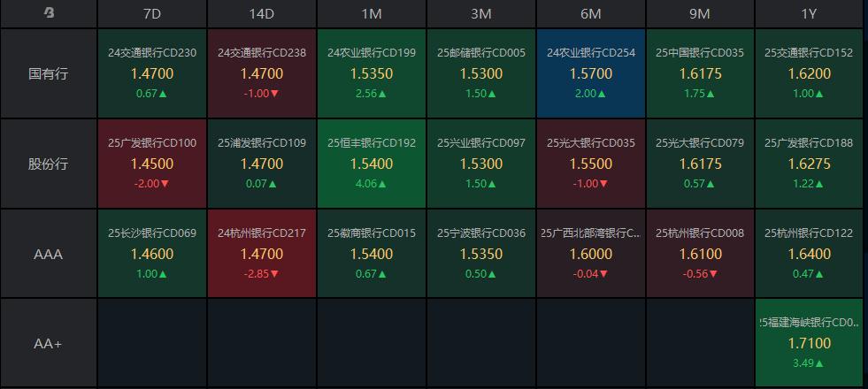Click the 25中国银行CD035 9M quote
868x389 pixels.
click(x=700, y=73)
